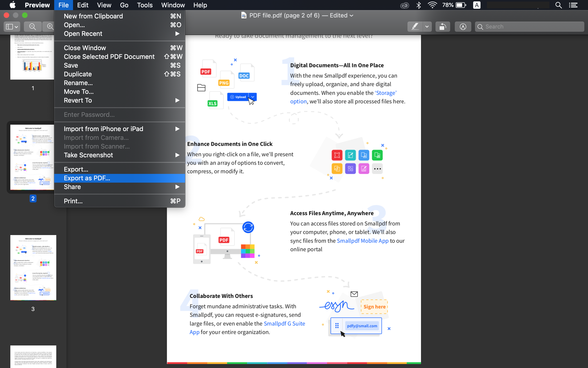Choose Rename... in File menu
The height and width of the screenshot is (368, 588).
tap(119, 83)
